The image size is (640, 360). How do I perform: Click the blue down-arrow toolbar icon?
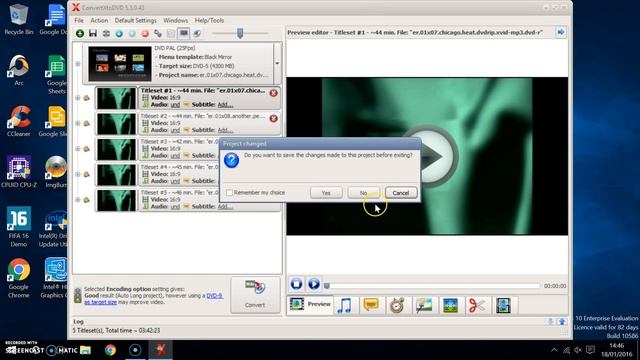[x=119, y=33]
